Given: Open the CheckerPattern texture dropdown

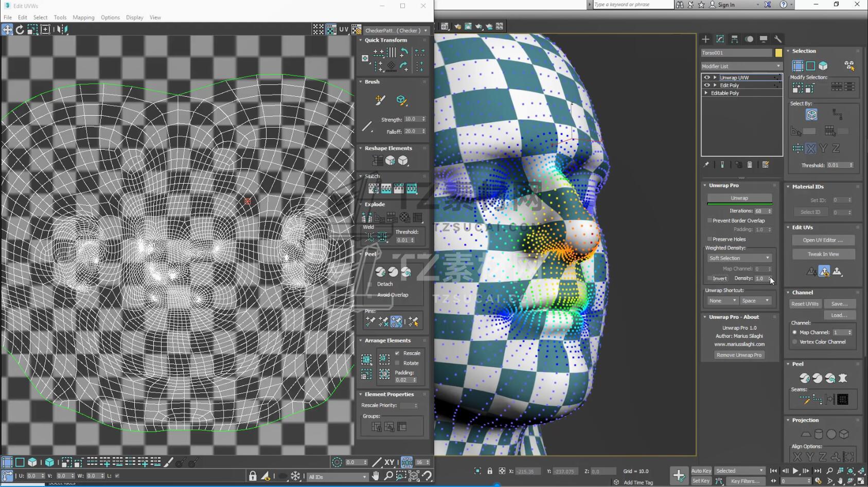Looking at the screenshot, I should [x=396, y=30].
